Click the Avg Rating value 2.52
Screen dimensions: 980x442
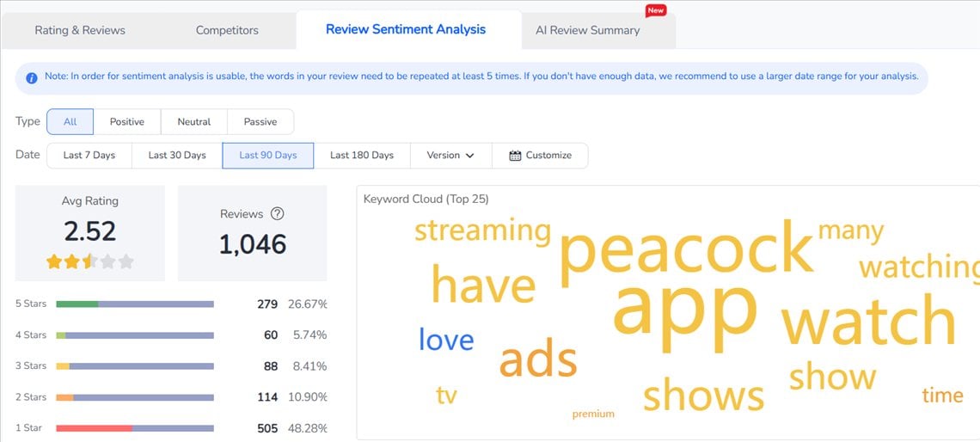90,231
